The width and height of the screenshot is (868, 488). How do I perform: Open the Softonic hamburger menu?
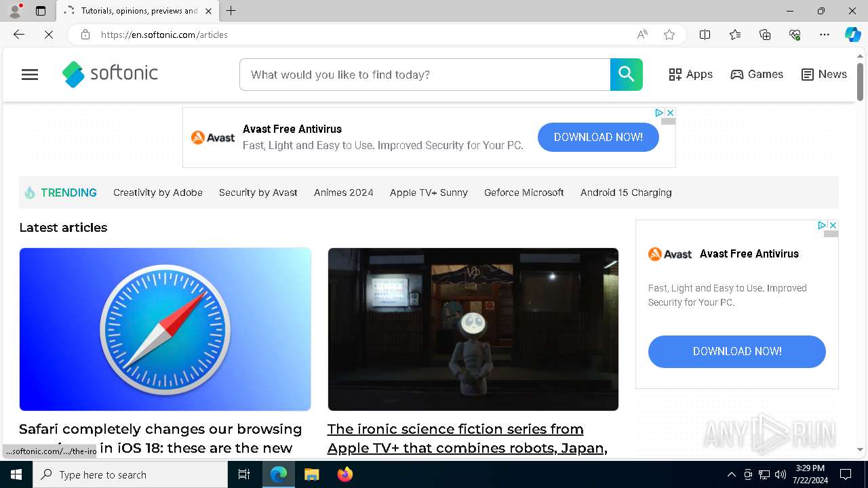[x=30, y=75]
